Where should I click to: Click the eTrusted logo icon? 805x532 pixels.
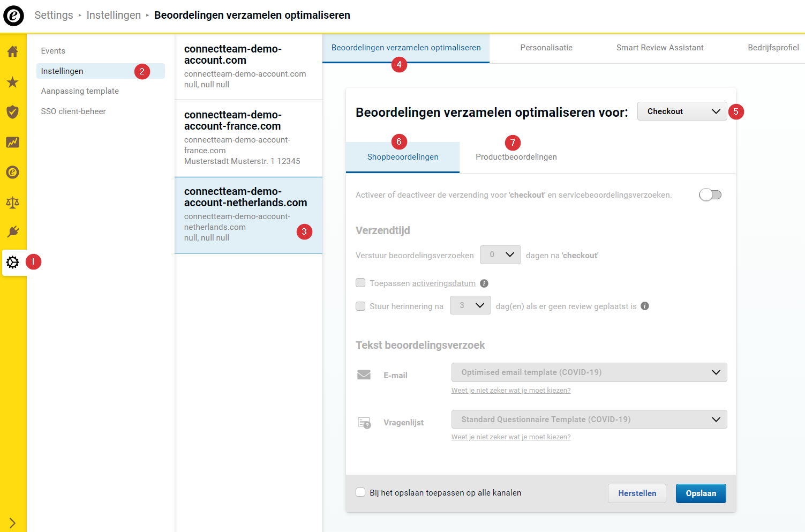(x=13, y=16)
